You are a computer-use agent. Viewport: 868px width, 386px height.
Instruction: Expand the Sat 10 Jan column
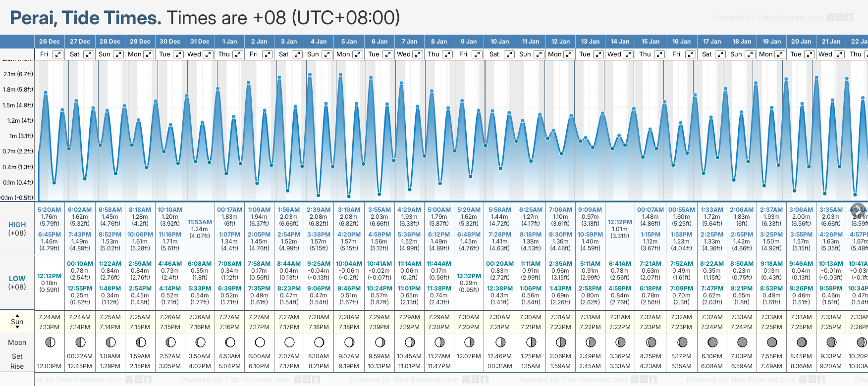pyautogui.click(x=509, y=54)
